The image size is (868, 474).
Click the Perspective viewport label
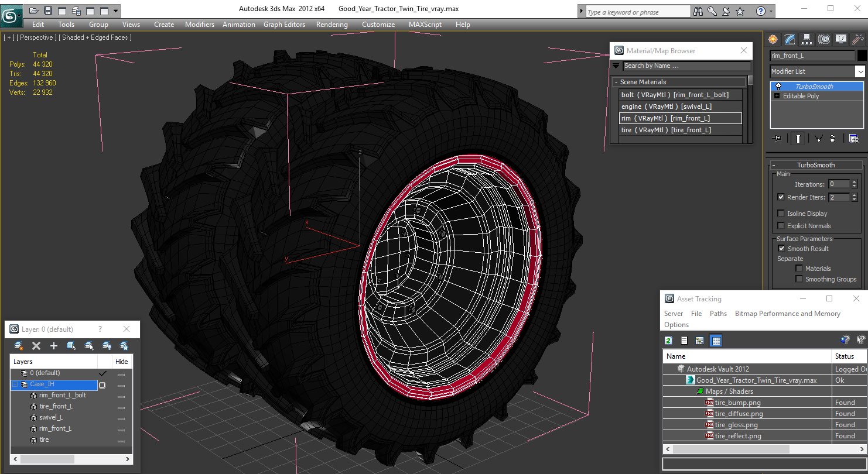(x=37, y=37)
